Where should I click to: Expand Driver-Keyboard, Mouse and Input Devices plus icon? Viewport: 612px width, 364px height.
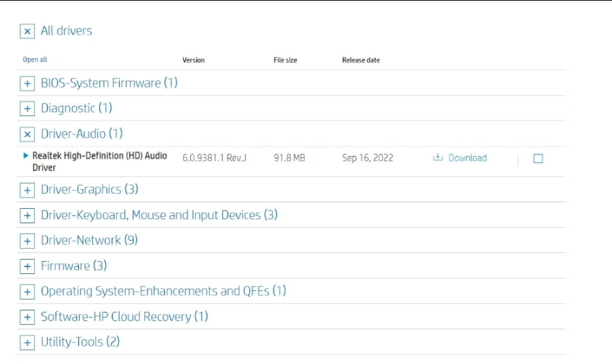[27, 215]
